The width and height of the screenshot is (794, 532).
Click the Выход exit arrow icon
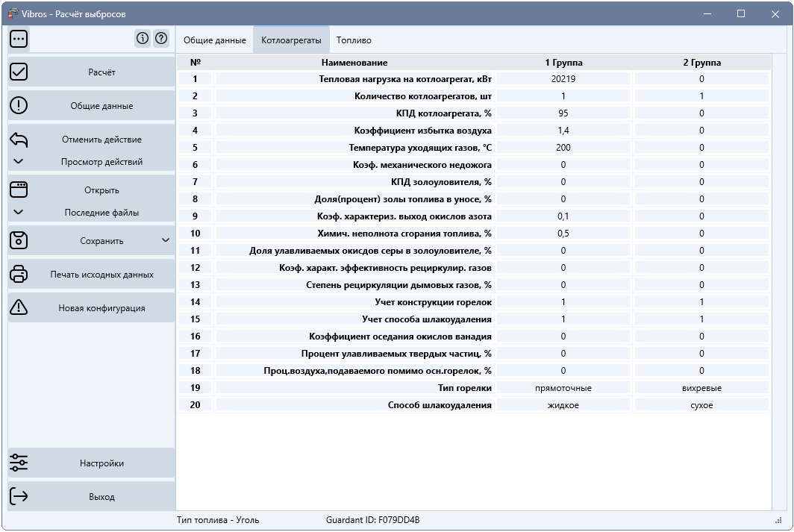[x=19, y=496]
